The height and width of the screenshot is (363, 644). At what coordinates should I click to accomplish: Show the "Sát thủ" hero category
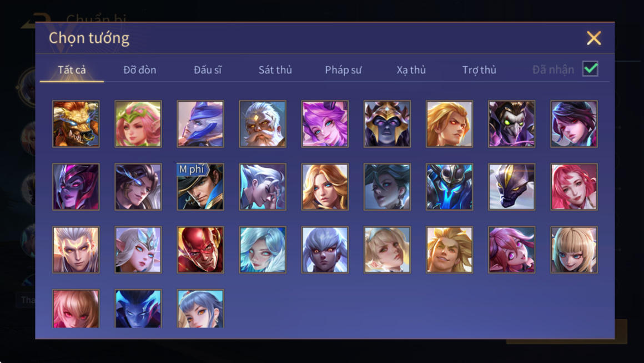tap(275, 70)
